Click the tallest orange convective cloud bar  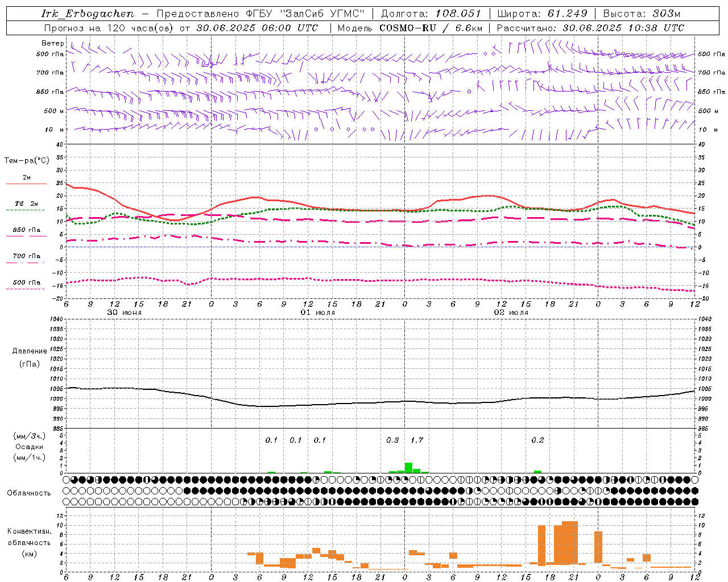(x=570, y=542)
